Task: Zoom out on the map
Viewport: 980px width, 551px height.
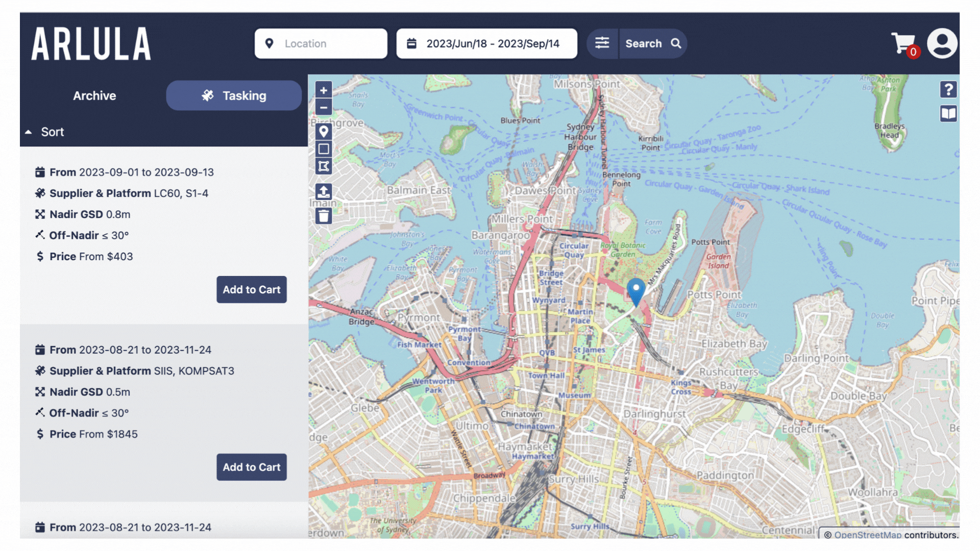Action: click(324, 107)
